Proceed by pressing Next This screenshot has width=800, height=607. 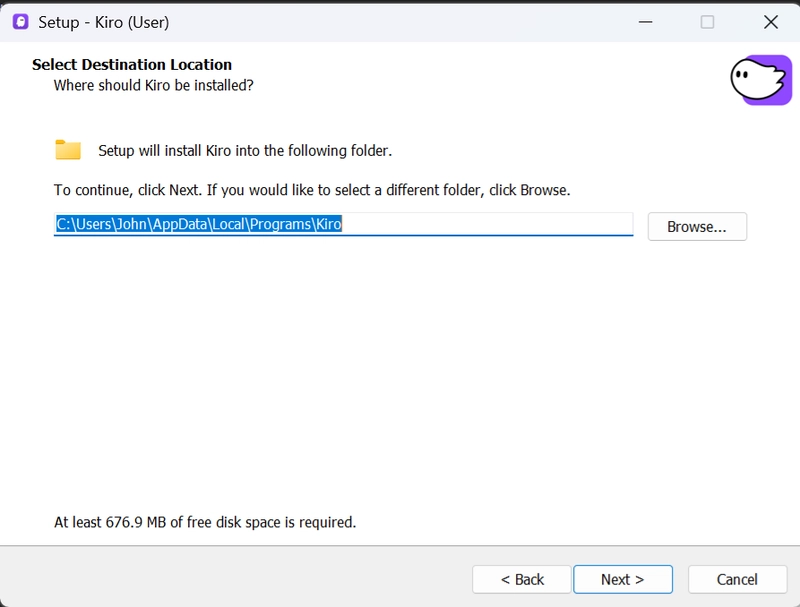pyautogui.click(x=622, y=579)
